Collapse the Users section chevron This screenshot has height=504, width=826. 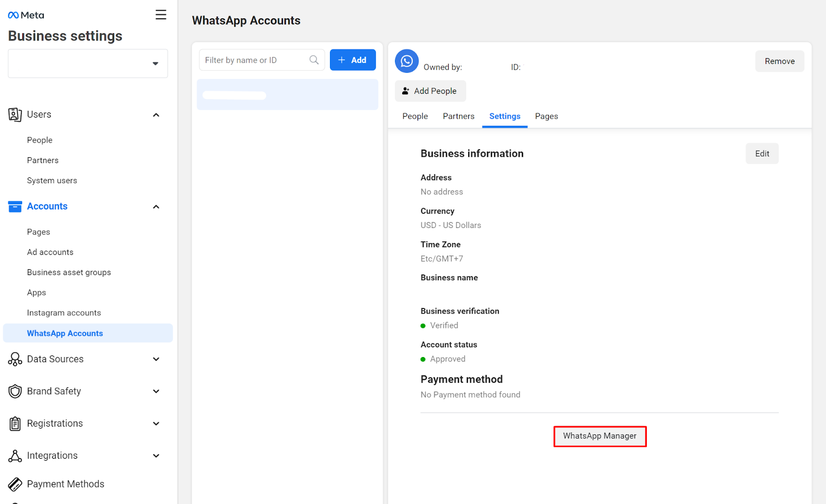click(156, 115)
